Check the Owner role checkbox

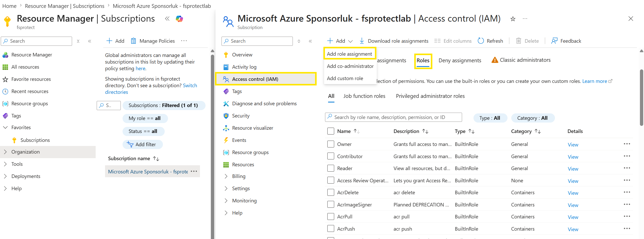(x=331, y=144)
